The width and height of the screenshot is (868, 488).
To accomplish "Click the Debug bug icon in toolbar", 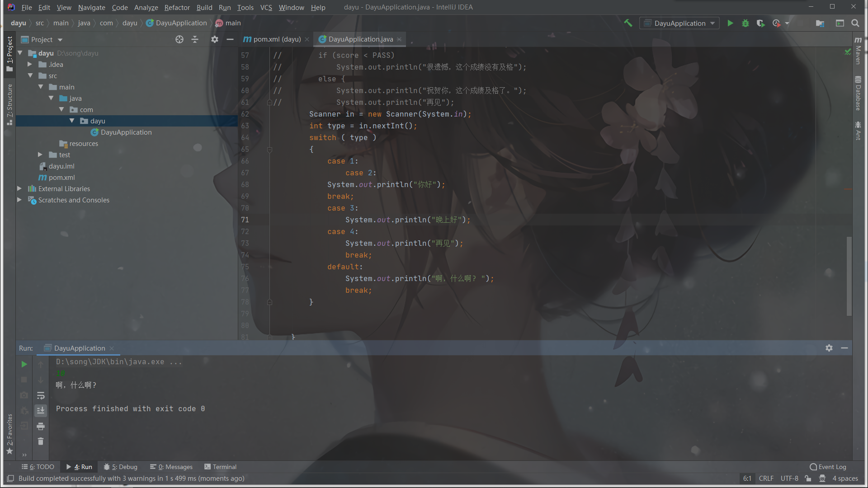I will [745, 23].
